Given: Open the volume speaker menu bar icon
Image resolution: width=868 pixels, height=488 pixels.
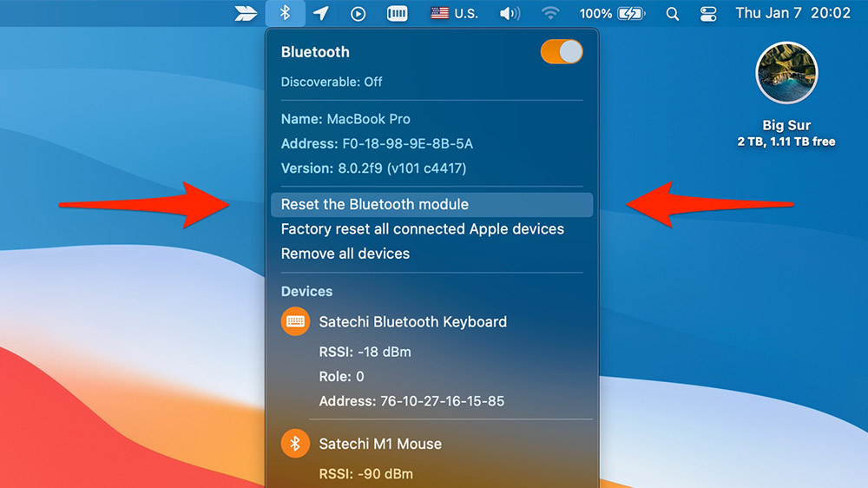Looking at the screenshot, I should click(x=510, y=13).
